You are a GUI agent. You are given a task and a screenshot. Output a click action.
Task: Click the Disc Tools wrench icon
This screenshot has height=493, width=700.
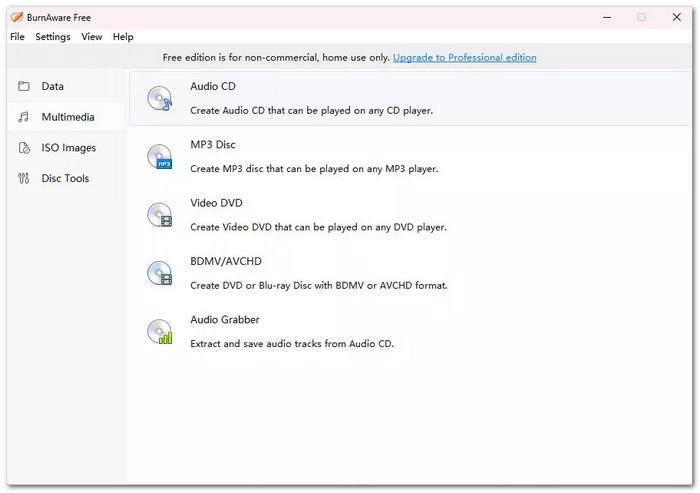click(24, 179)
